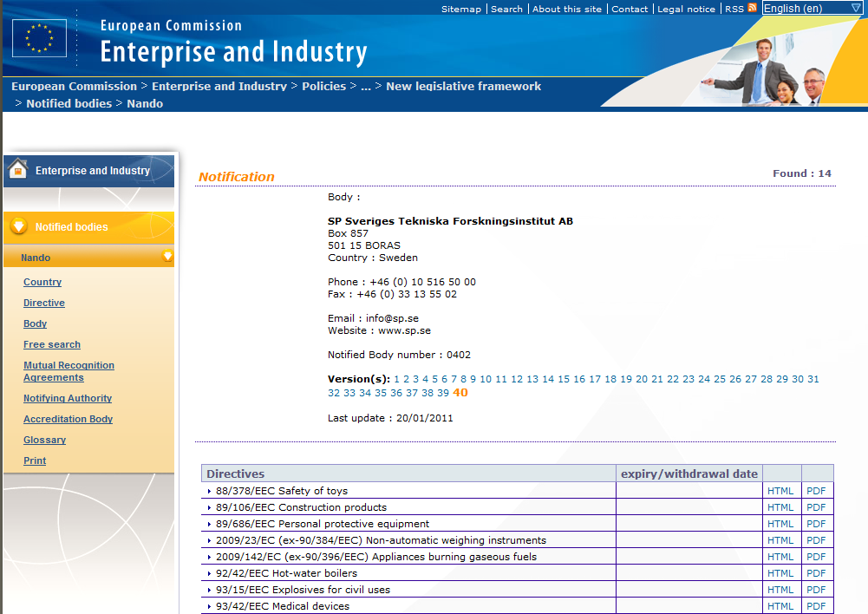The image size is (868, 614).
Task: Open HTML link for Appliances burning gaseous fuels
Action: click(x=780, y=557)
